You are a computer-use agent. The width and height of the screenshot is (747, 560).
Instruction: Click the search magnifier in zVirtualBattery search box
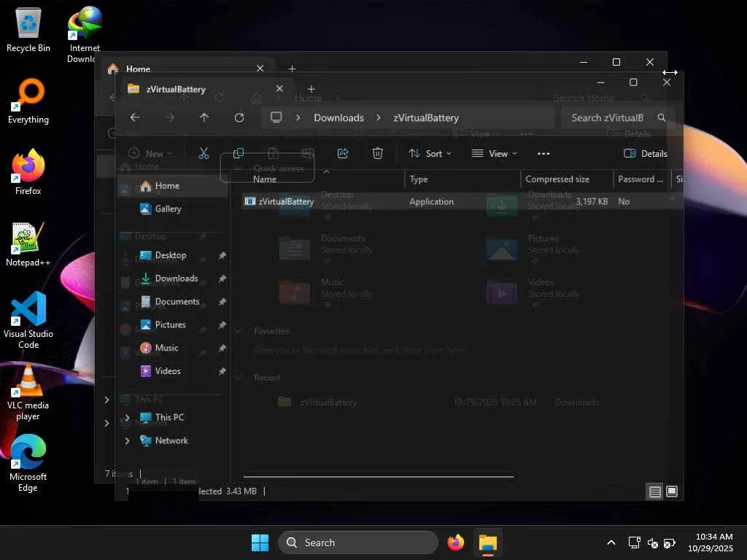[x=661, y=117]
